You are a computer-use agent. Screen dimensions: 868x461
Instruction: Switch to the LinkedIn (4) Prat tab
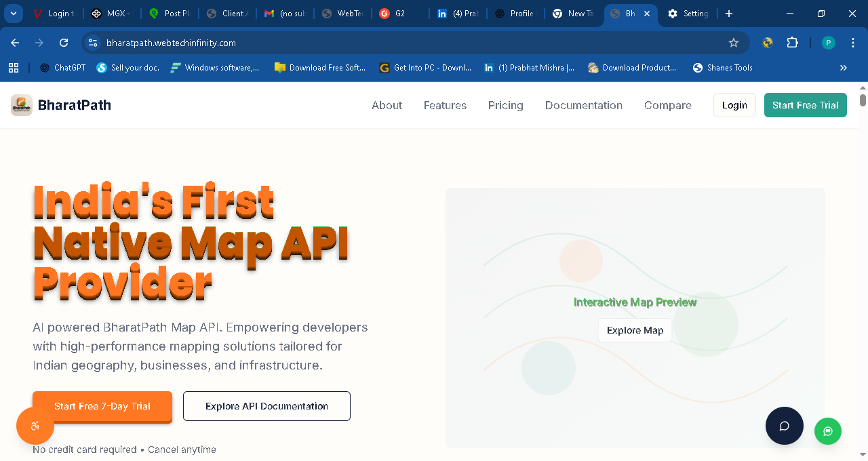point(458,14)
